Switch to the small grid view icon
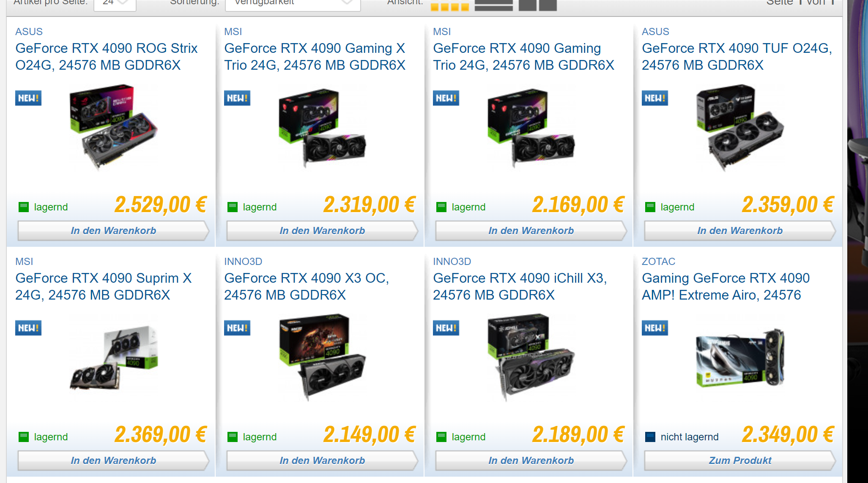Screen dimensions: 868x483 [449, 5]
